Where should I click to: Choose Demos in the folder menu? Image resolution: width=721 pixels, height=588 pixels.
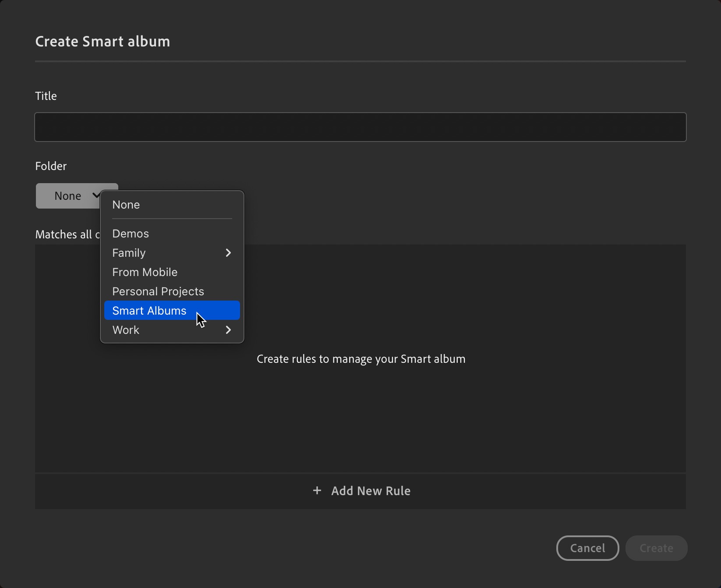(130, 234)
